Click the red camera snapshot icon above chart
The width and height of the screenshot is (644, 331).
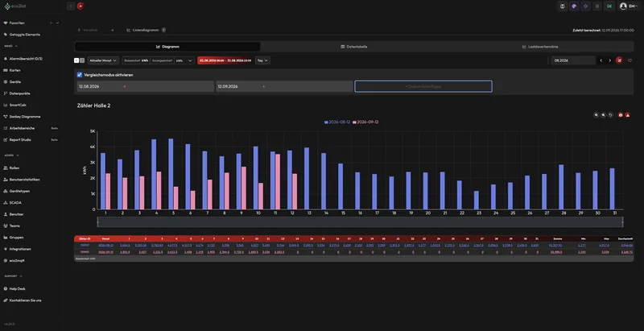coord(621,115)
